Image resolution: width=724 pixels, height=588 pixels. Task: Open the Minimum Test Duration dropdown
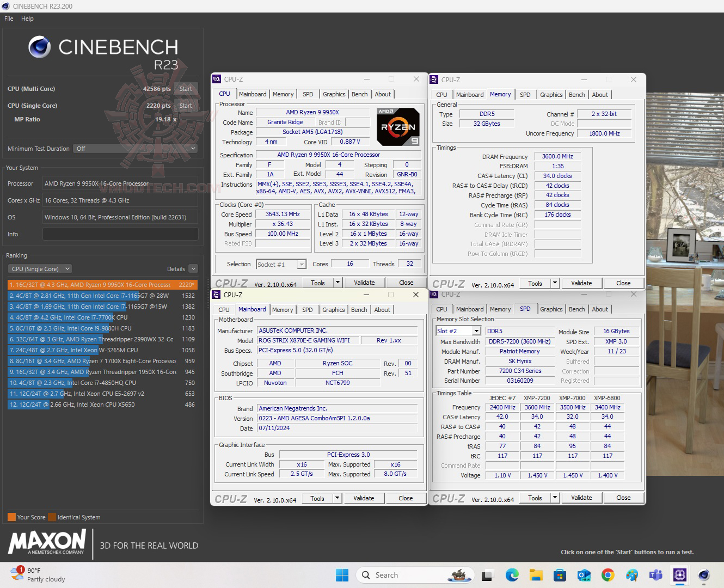coord(136,148)
